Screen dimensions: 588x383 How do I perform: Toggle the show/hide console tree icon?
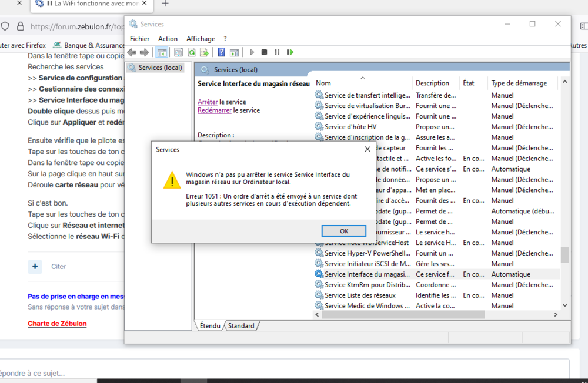[x=162, y=52]
